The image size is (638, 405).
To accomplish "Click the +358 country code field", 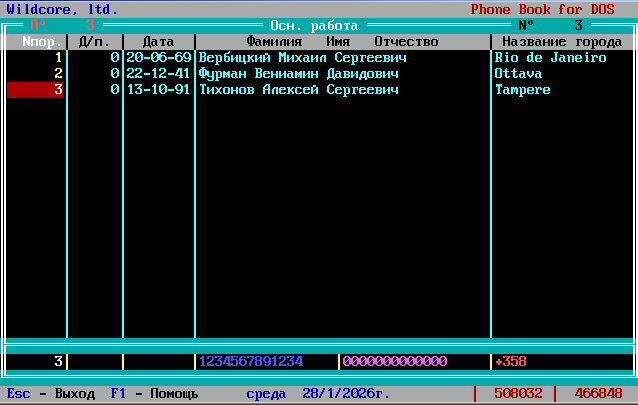I will [x=510, y=361].
